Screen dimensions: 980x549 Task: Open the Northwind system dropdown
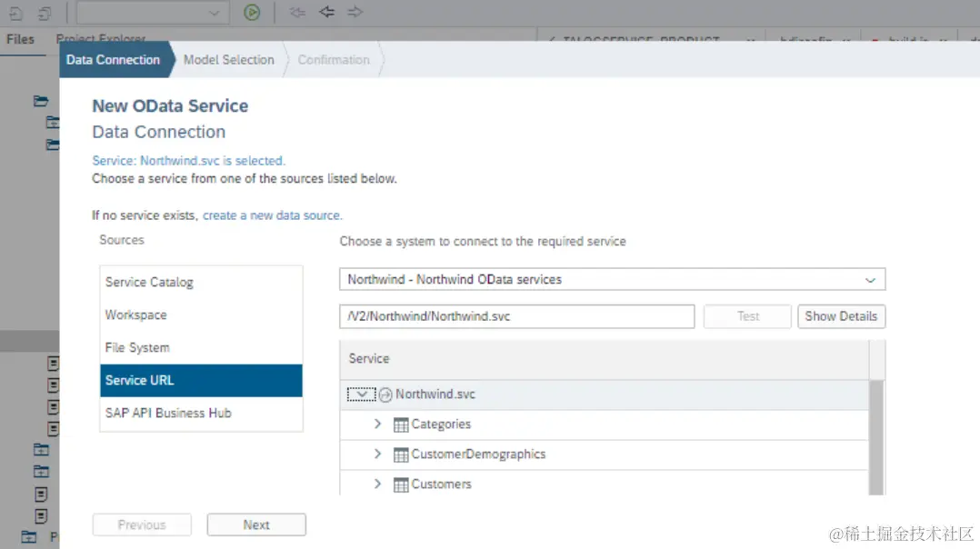pos(613,279)
